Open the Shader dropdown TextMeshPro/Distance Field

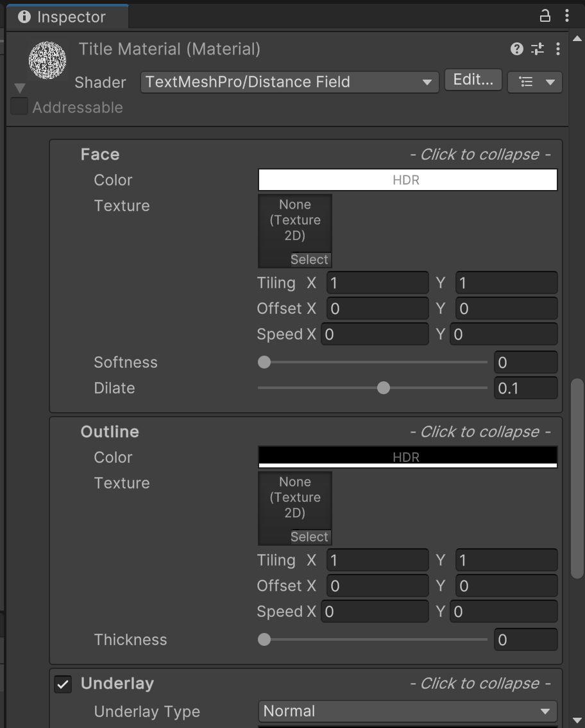coord(289,82)
